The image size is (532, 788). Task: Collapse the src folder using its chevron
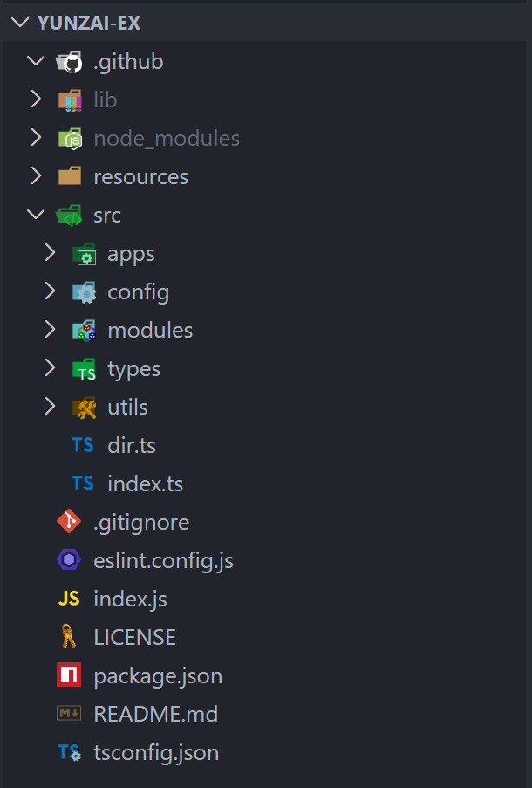point(35,215)
